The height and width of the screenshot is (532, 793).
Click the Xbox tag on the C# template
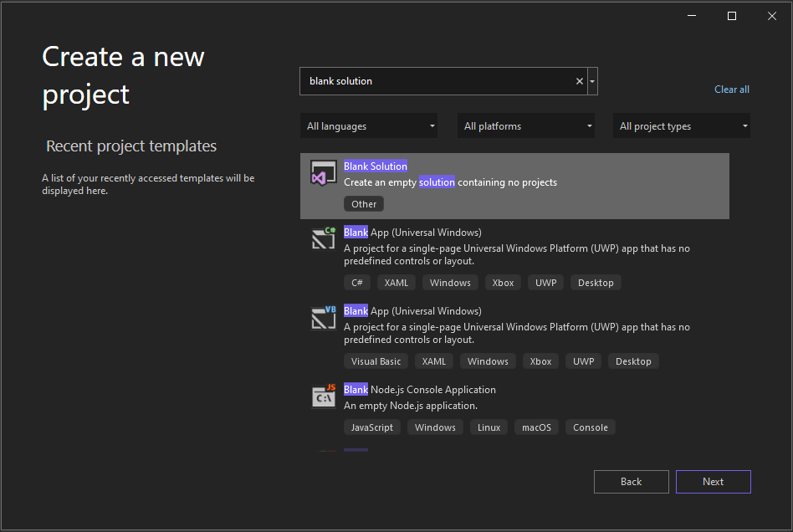[503, 282]
